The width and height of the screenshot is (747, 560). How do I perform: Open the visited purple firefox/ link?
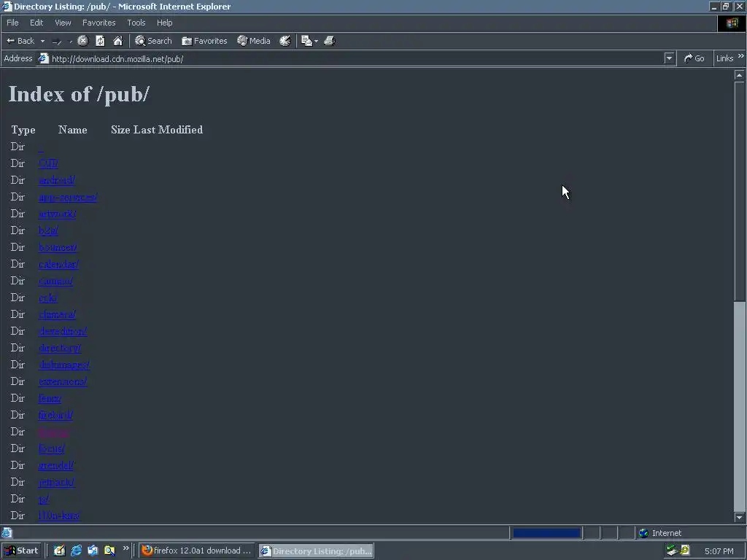pos(54,432)
